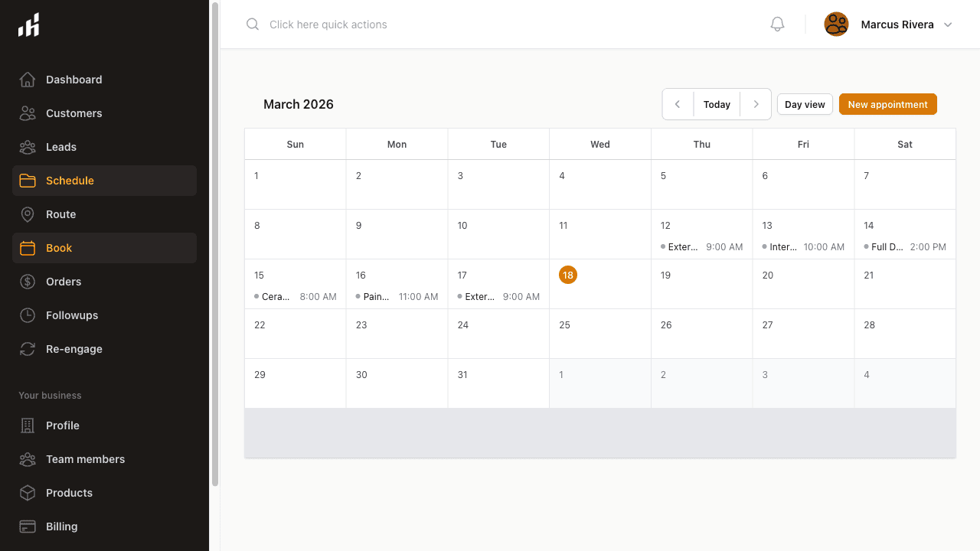Go to the previous month with the left chevron
Viewport: 980px width, 551px height.
pos(678,104)
